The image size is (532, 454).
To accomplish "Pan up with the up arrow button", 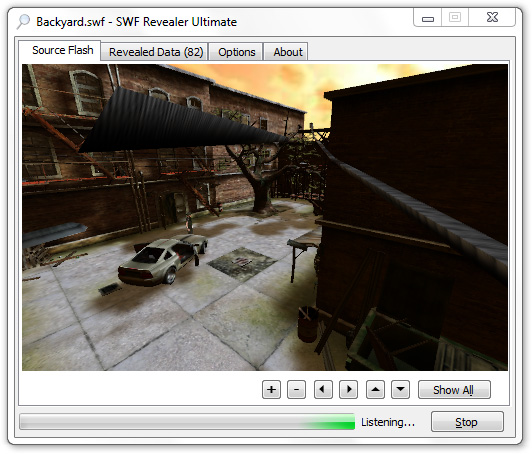I will point(375,390).
